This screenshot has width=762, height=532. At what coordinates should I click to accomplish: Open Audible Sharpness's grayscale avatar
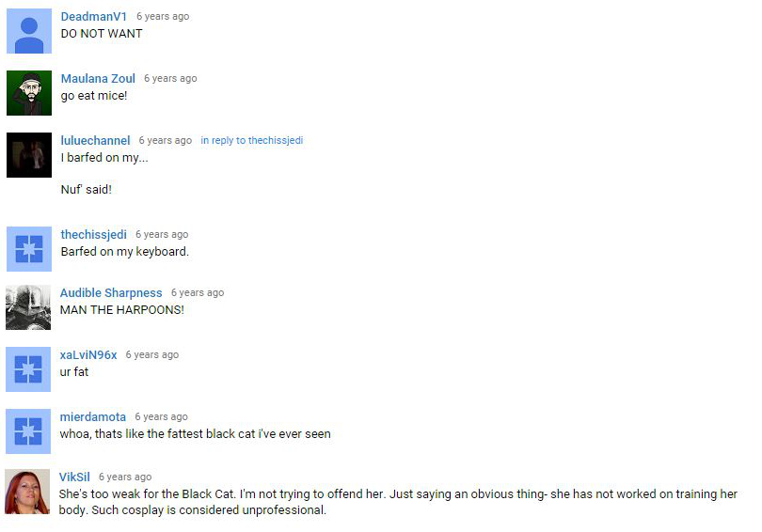point(28,307)
